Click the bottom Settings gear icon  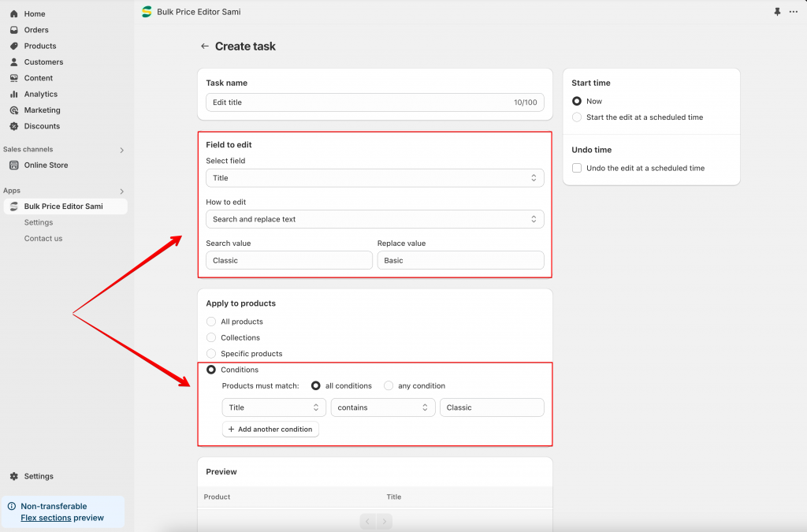pyautogui.click(x=14, y=476)
